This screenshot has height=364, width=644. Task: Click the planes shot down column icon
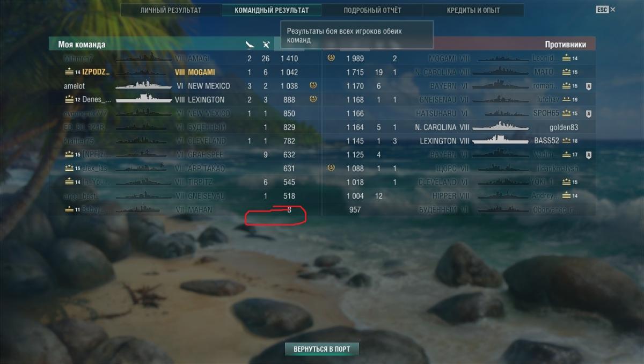click(x=266, y=45)
